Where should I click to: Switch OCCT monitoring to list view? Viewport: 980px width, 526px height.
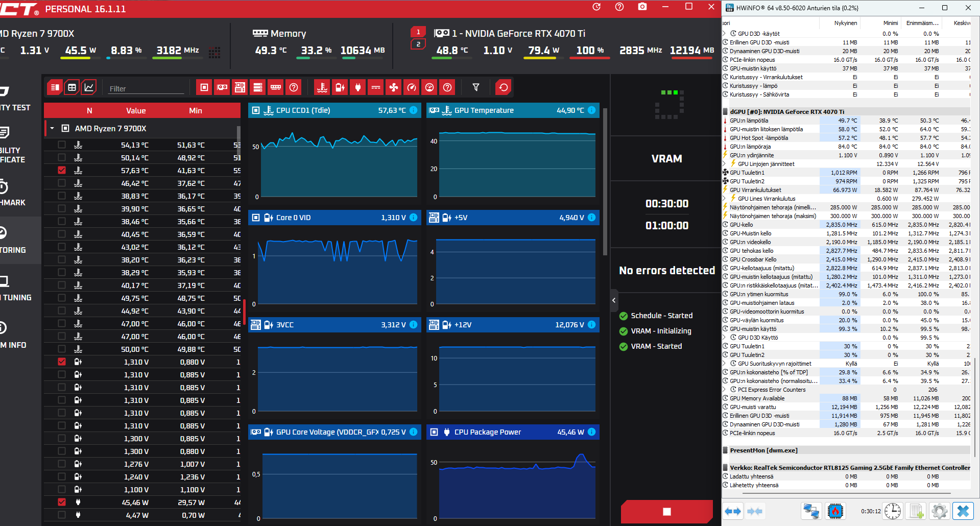click(x=55, y=87)
